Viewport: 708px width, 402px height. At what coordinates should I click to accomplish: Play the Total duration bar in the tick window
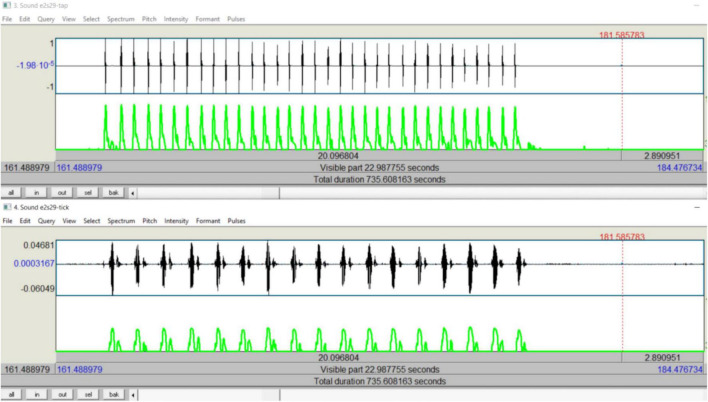click(x=379, y=381)
